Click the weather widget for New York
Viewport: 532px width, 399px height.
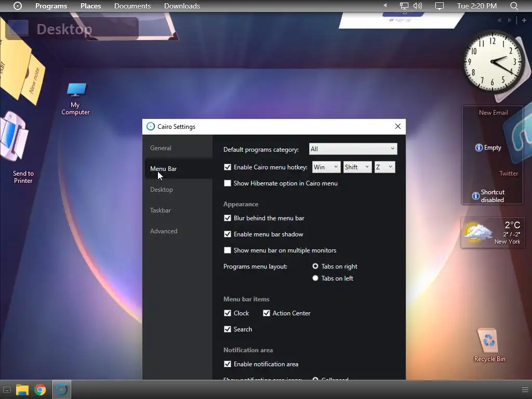[493, 233]
